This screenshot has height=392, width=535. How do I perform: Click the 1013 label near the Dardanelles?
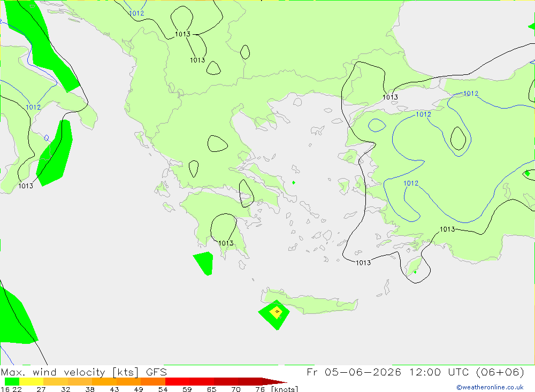click(391, 97)
